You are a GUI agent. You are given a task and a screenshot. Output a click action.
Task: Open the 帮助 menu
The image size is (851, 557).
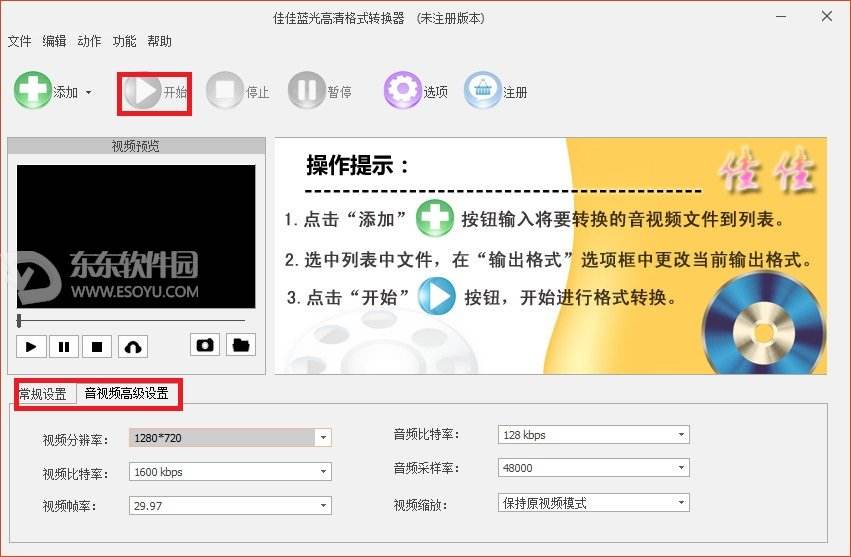pos(160,41)
